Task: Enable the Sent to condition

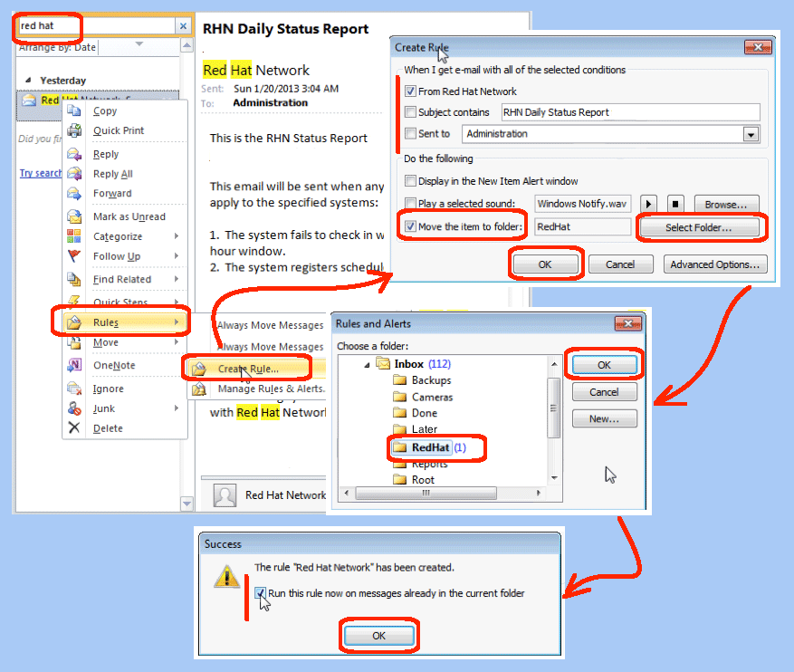Action: 411,133
